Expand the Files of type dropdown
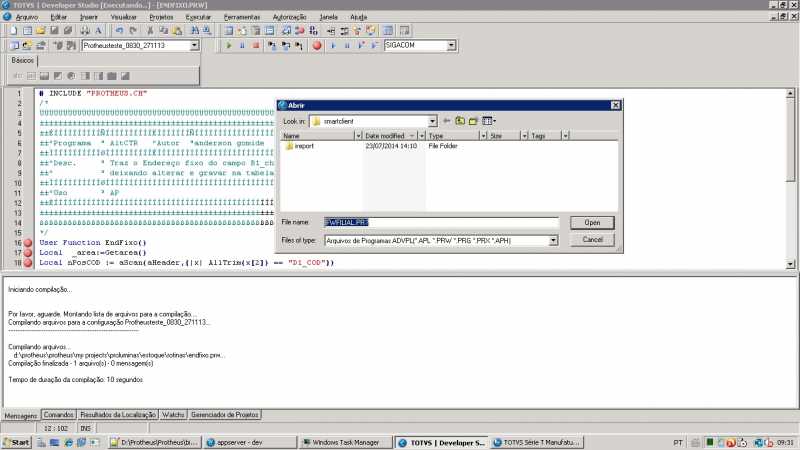This screenshot has width=800, height=450. pyautogui.click(x=553, y=240)
